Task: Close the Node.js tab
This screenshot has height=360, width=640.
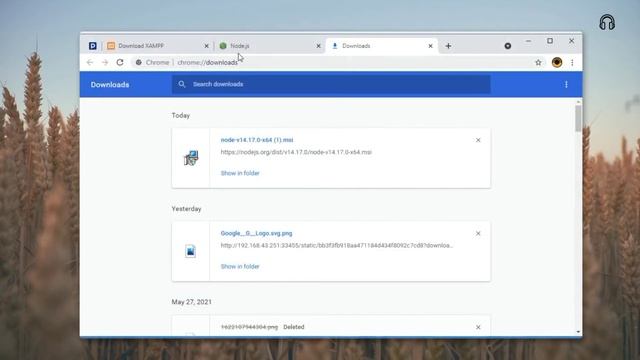Action: (319, 46)
